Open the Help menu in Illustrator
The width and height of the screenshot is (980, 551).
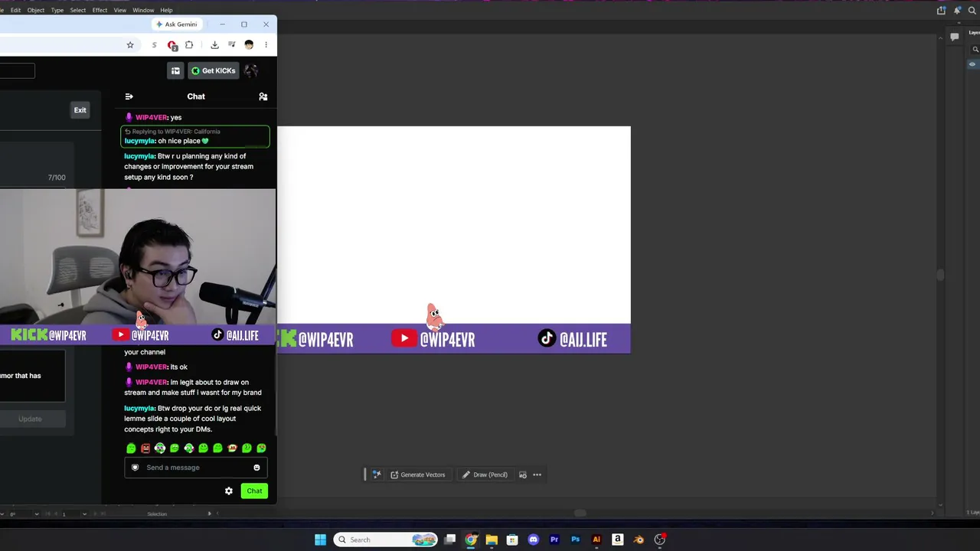click(166, 10)
